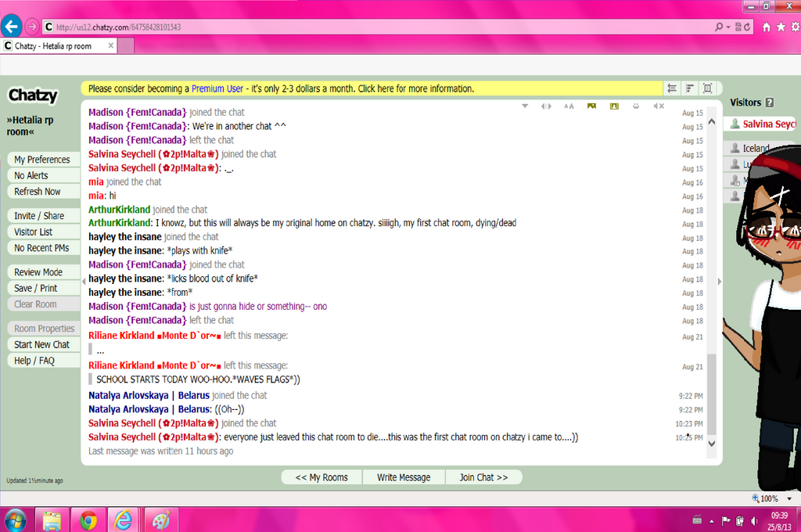Open the browser home icon

[x=767, y=27]
